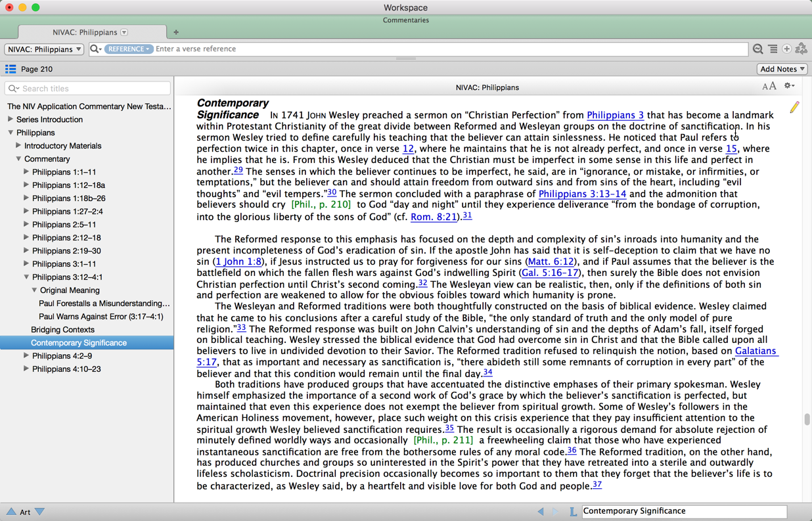
Task: Open the Add Notes dropdown
Action: pyautogui.click(x=782, y=69)
